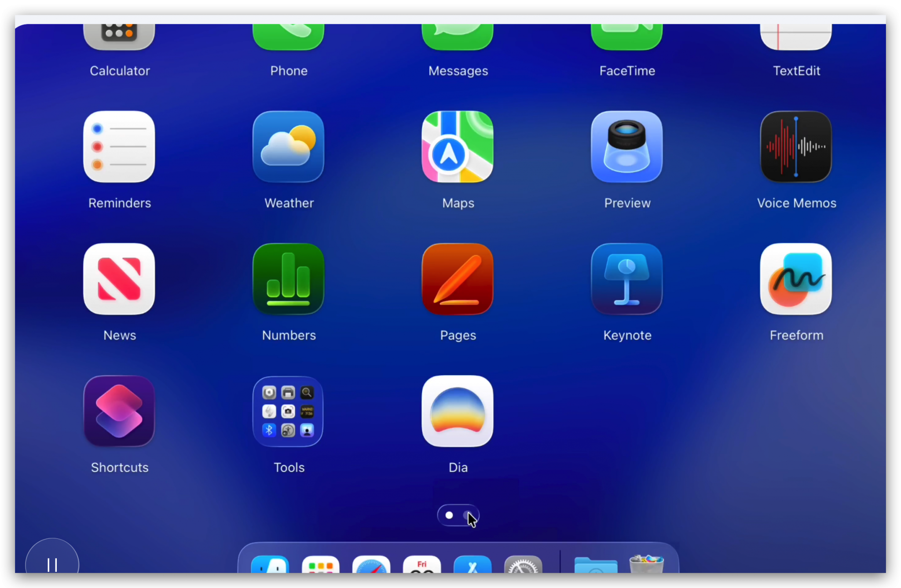Image resolution: width=901 pixels, height=588 pixels.
Task: Launch Voice Memos
Action: coord(796,146)
